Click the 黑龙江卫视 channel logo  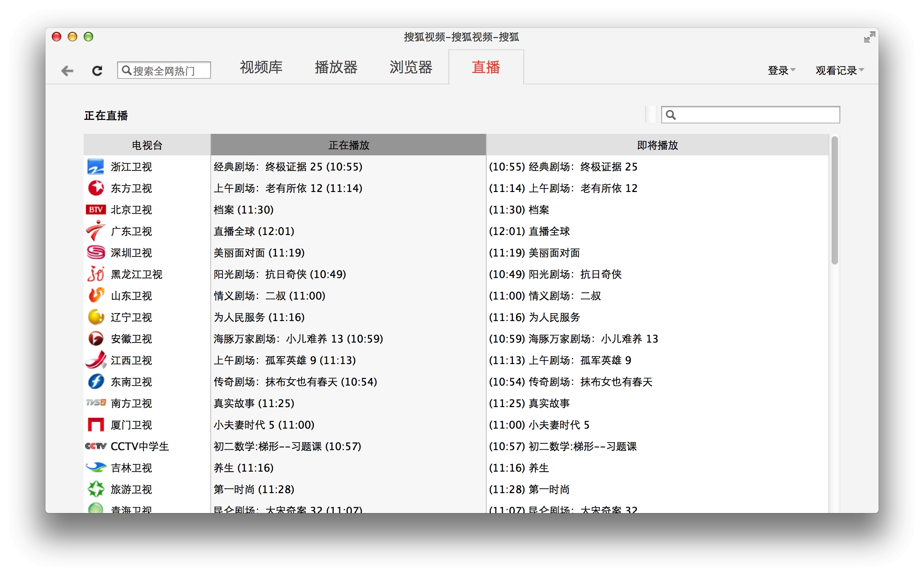coord(96,274)
